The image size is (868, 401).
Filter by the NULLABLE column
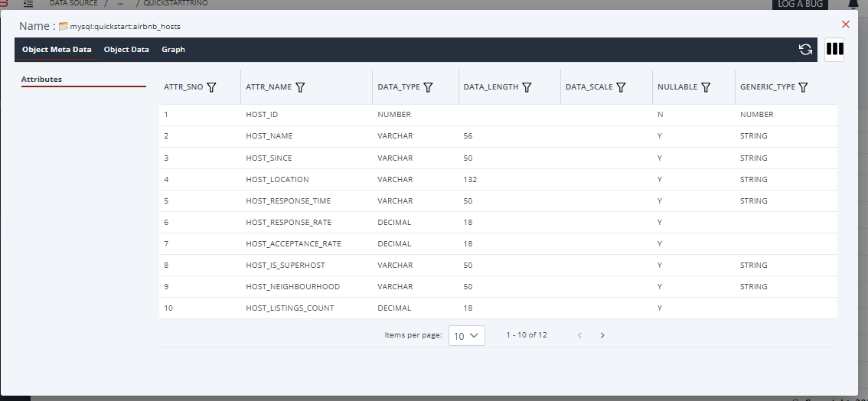(706, 87)
